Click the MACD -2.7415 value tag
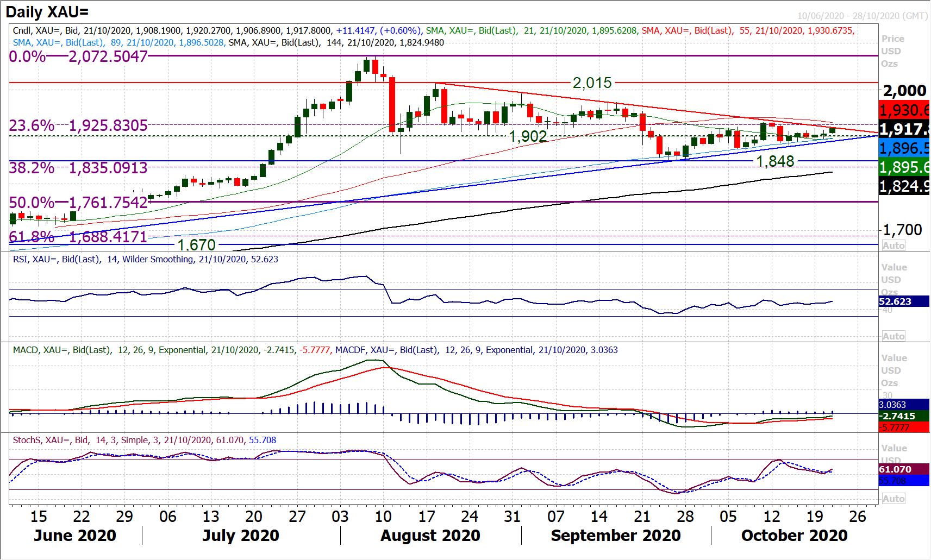This screenshot has height=560, width=931. [x=903, y=416]
